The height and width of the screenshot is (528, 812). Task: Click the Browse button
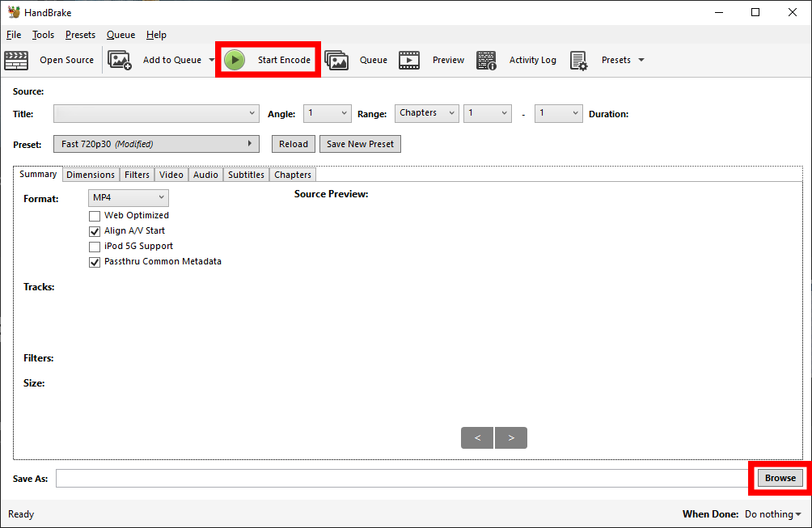point(780,478)
